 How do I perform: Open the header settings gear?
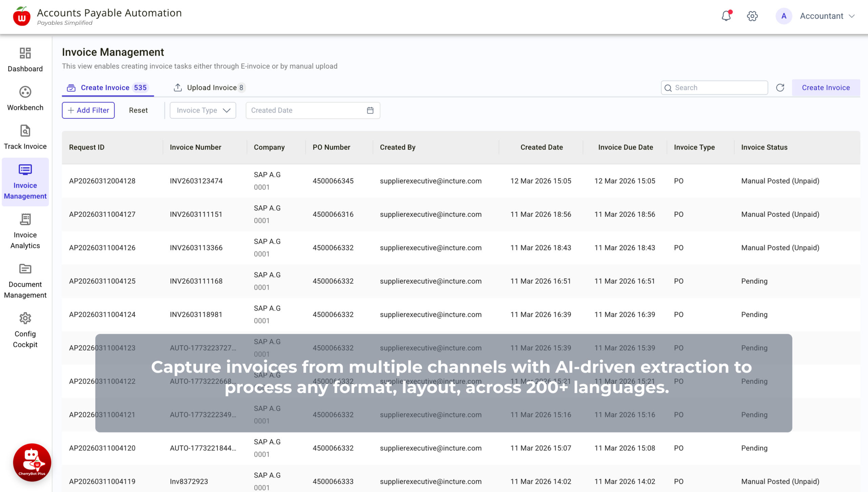[752, 16]
